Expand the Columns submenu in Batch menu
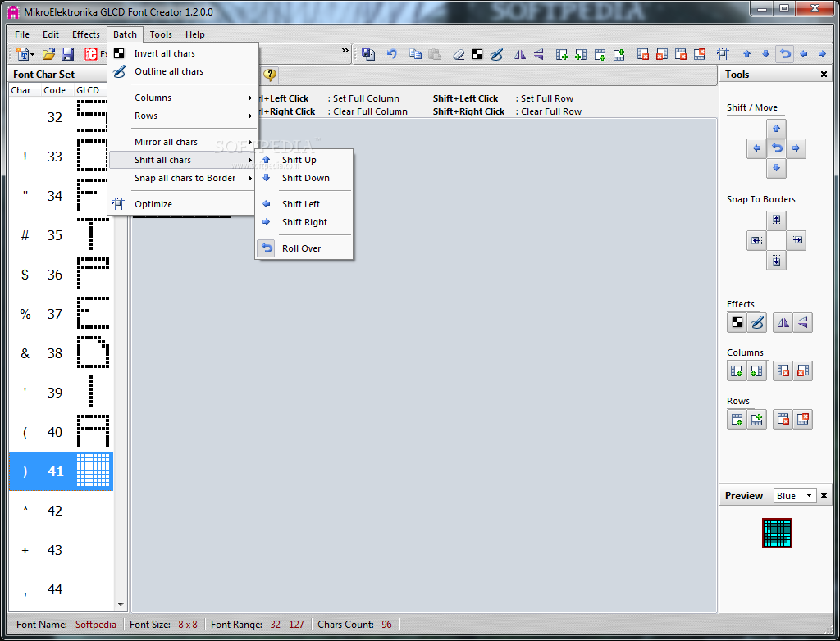840x641 pixels. [183, 98]
